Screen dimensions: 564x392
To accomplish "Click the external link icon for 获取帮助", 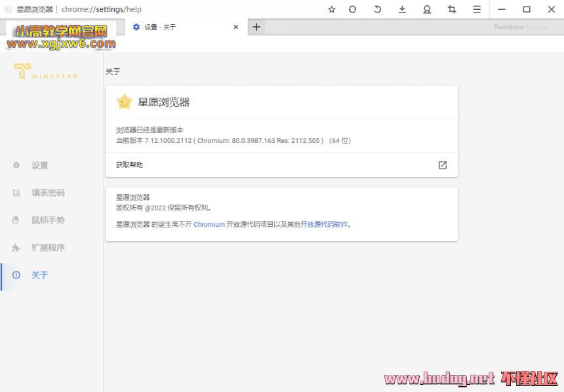I will click(x=443, y=165).
